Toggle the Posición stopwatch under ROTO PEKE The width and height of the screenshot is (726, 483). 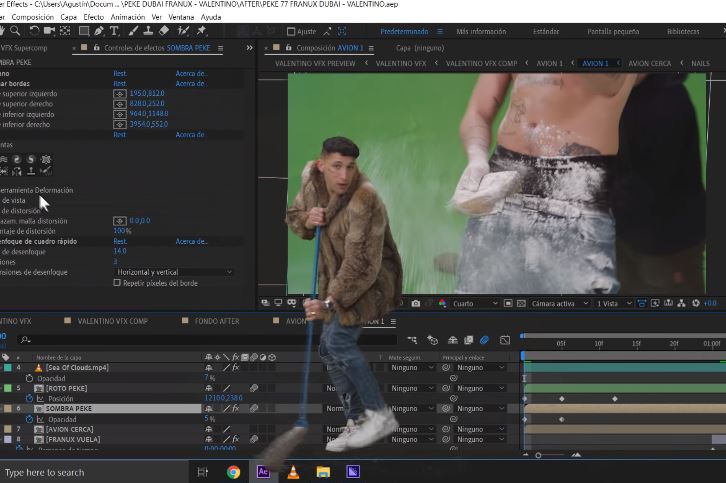pyautogui.click(x=29, y=398)
